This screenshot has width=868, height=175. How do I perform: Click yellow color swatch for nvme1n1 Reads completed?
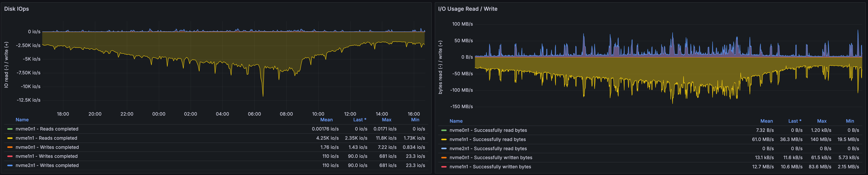tap(10, 138)
